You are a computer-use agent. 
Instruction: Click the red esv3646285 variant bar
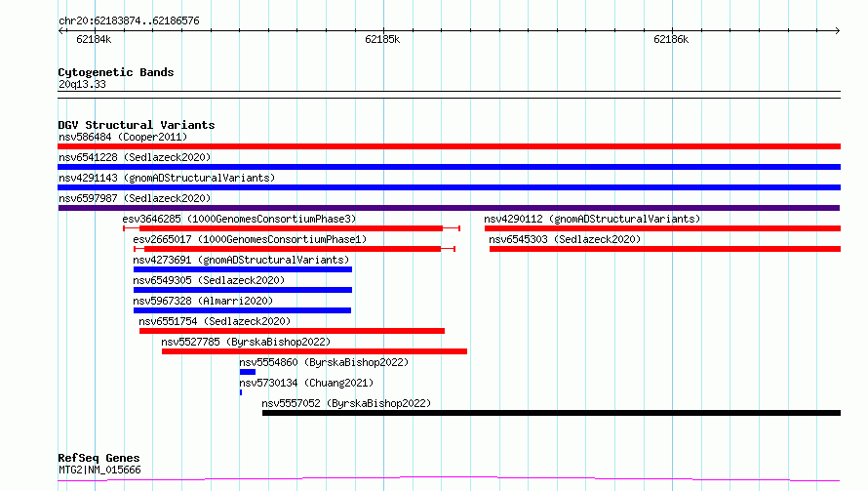292,228
